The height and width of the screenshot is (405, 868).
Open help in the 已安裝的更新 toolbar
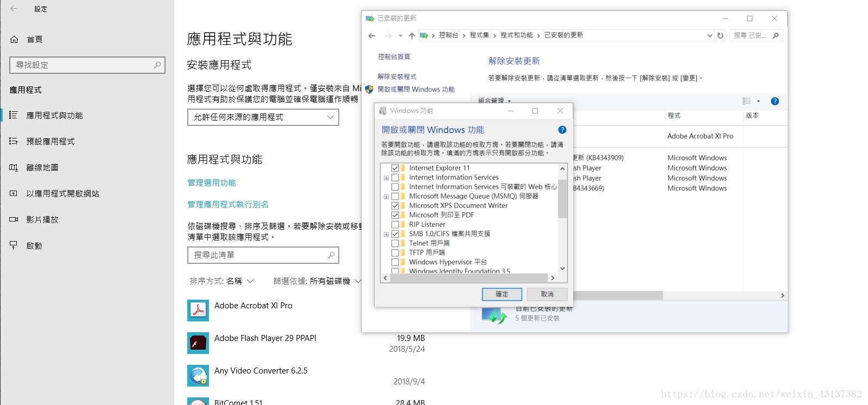(x=775, y=101)
